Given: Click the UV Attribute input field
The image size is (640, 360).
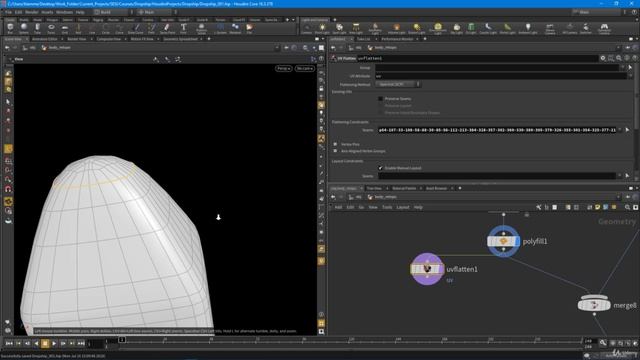Looking at the screenshot, I should (x=500, y=76).
